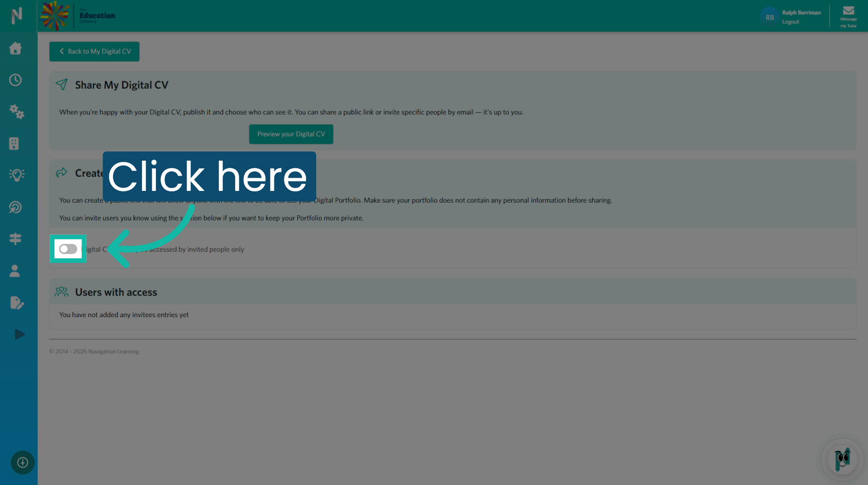Click the Education Company logo

tap(78, 16)
